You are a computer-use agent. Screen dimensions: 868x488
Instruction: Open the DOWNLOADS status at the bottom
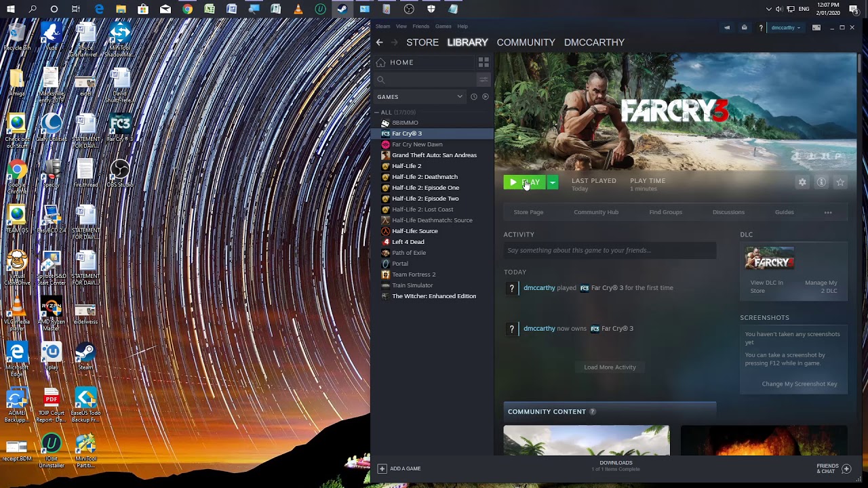(x=616, y=466)
